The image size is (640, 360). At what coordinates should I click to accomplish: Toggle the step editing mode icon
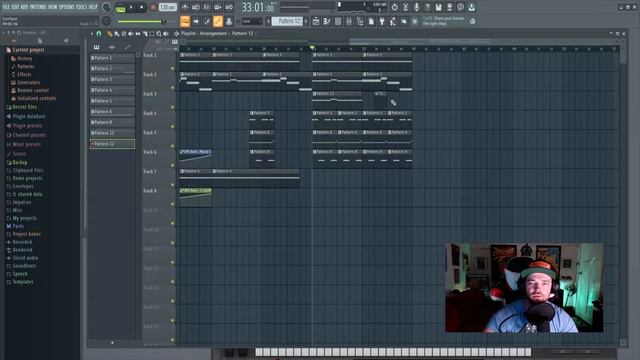click(x=207, y=21)
